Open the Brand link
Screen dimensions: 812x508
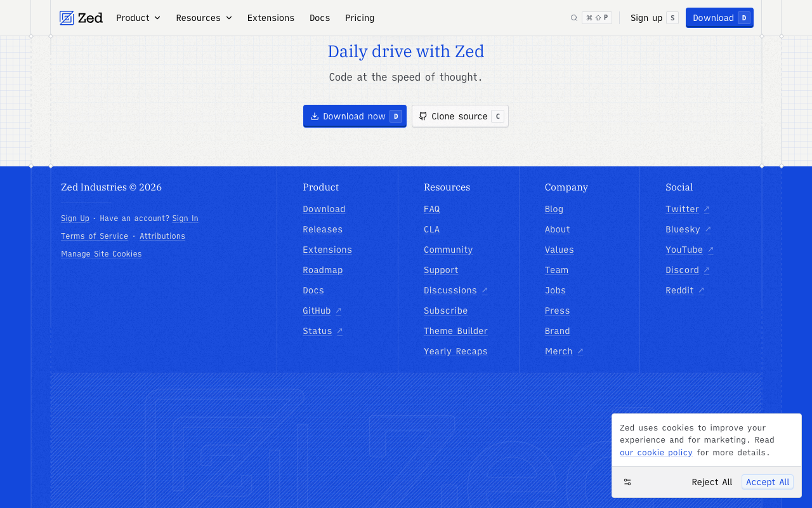(557, 331)
